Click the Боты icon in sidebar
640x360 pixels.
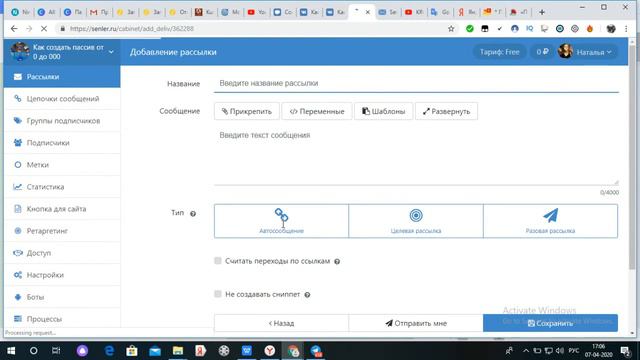[18, 297]
